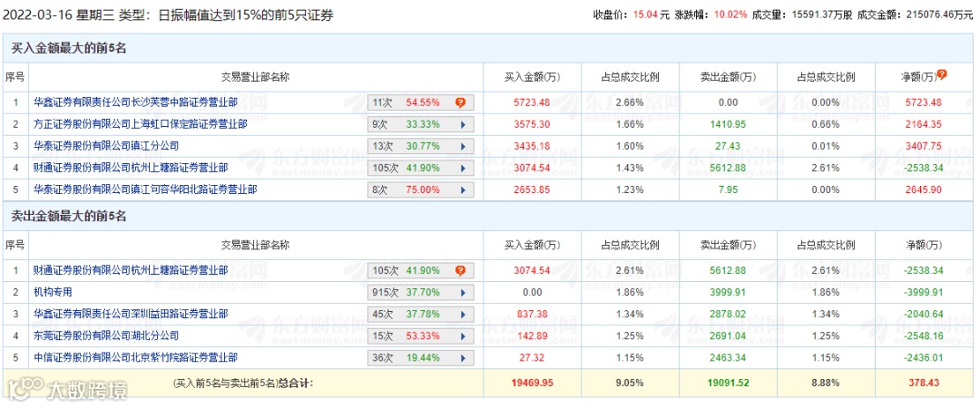The height and width of the screenshot is (408, 980).
Task: Open 方正证券股份有限公司上海虹口保定路证券营业部 link
Action: (x=140, y=124)
